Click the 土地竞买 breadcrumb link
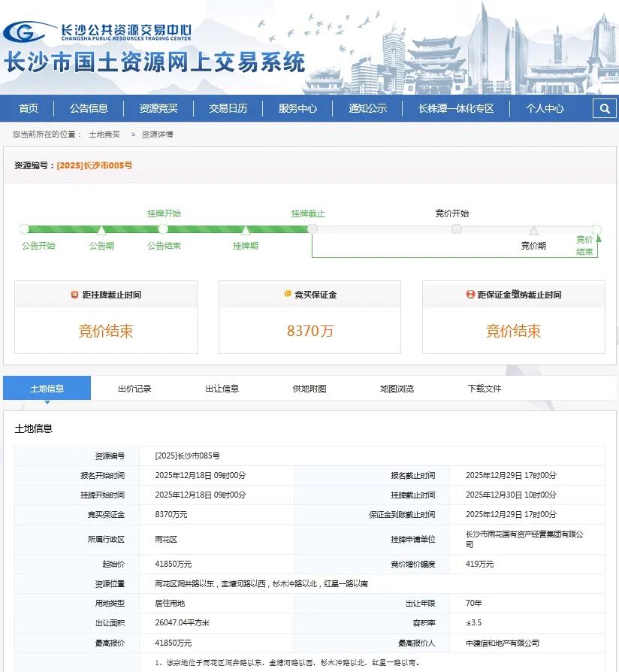Viewport: 619px width, 672px height. [x=104, y=135]
